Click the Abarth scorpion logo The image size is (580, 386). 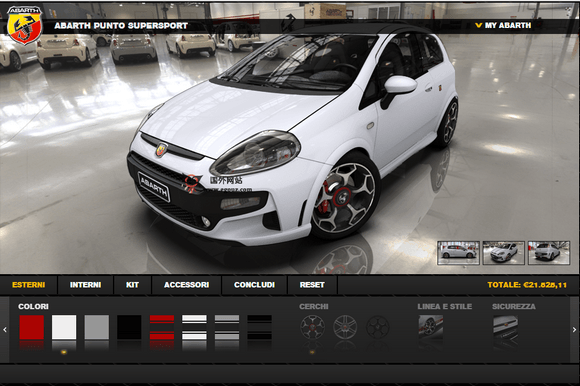[24, 25]
